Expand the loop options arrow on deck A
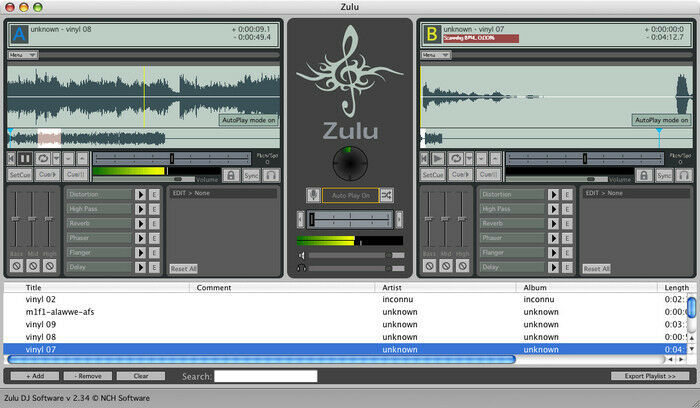 click(x=56, y=158)
